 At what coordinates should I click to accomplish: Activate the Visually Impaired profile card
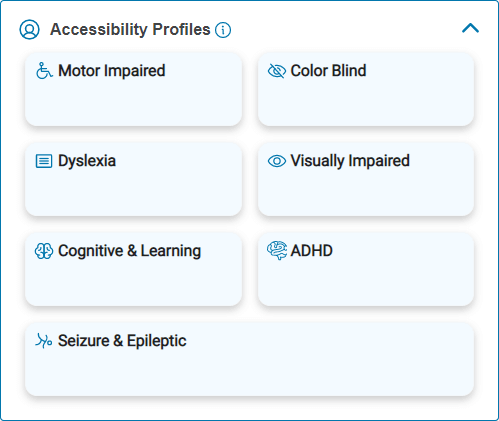click(366, 179)
